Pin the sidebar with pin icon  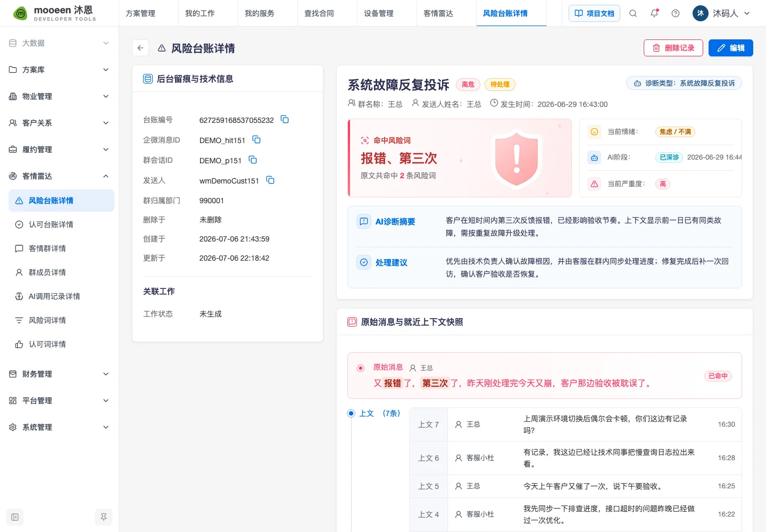[x=104, y=517]
